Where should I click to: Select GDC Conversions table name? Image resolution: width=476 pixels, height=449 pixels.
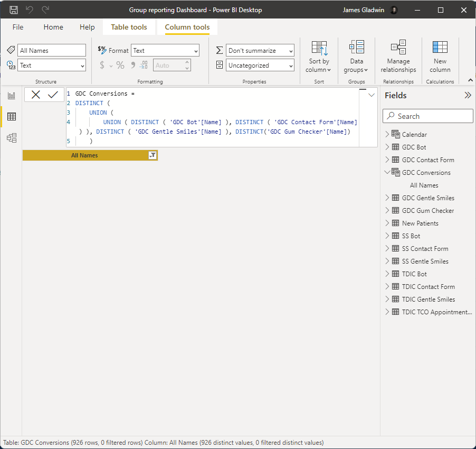[x=426, y=173]
